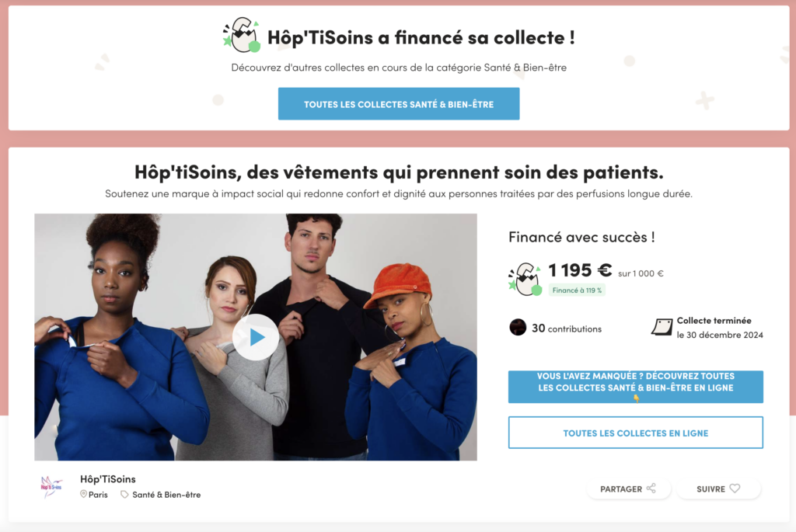Image resolution: width=796 pixels, height=532 pixels.
Task: Click the cracked egg icon beside headline
Action: coord(242,35)
